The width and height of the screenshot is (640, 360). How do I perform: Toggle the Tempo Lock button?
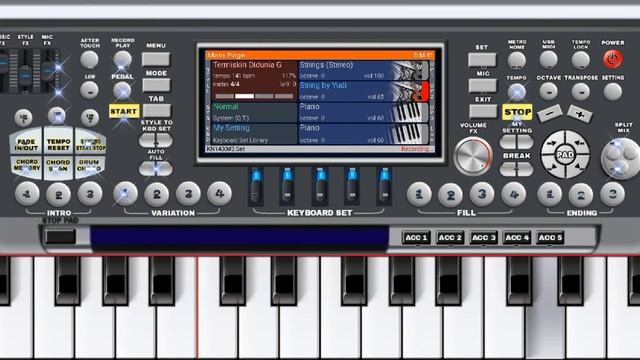click(x=580, y=60)
